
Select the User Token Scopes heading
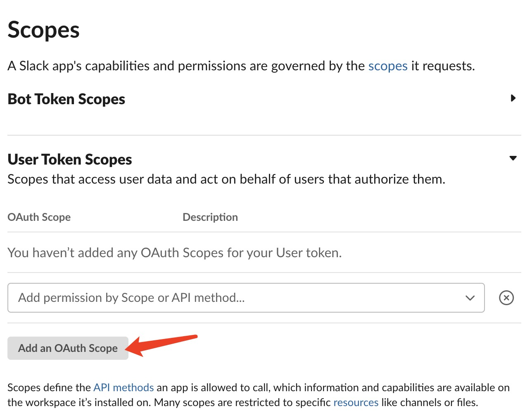click(x=70, y=160)
